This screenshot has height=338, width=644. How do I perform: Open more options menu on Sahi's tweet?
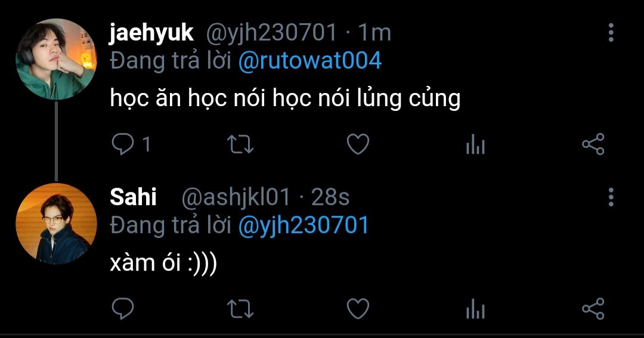click(x=611, y=197)
